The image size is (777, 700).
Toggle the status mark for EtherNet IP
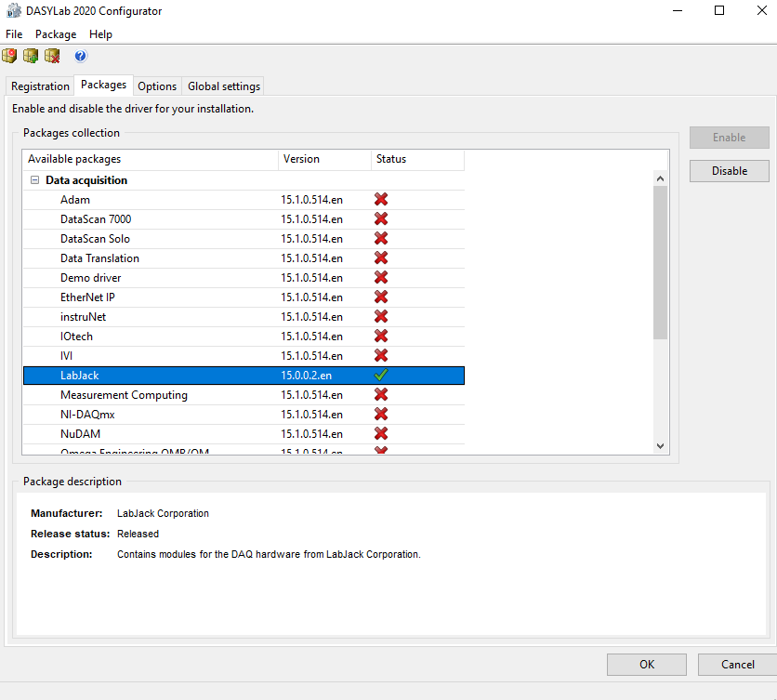coord(381,297)
